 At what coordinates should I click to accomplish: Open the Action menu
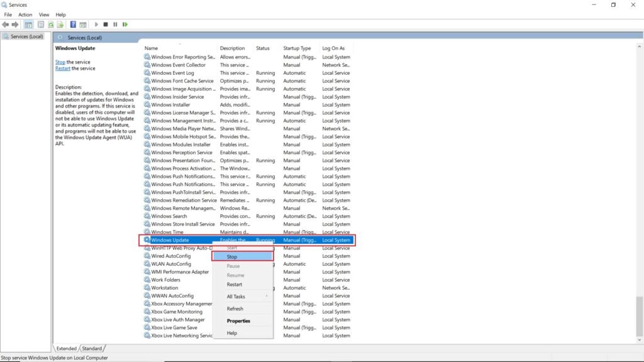pos(25,15)
